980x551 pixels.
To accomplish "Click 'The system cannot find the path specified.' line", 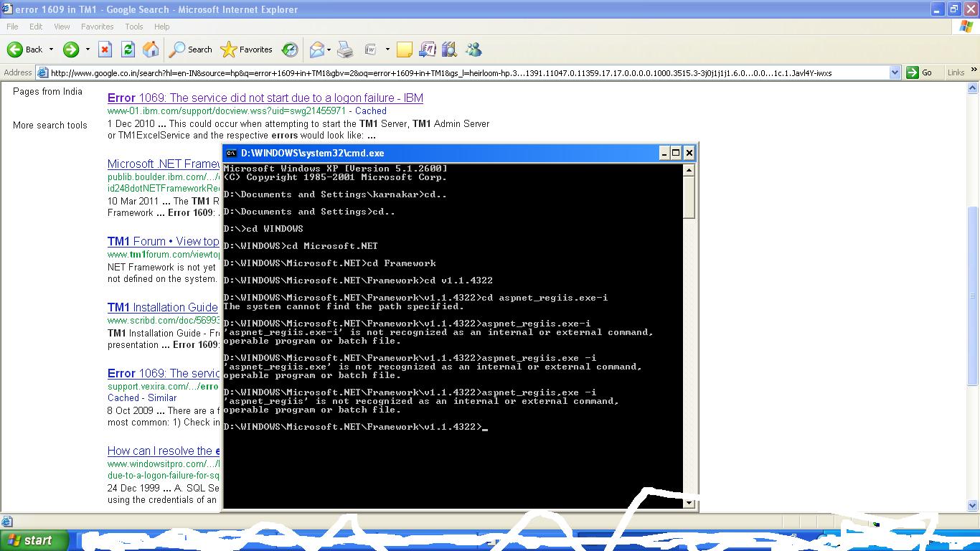I will (x=344, y=306).
